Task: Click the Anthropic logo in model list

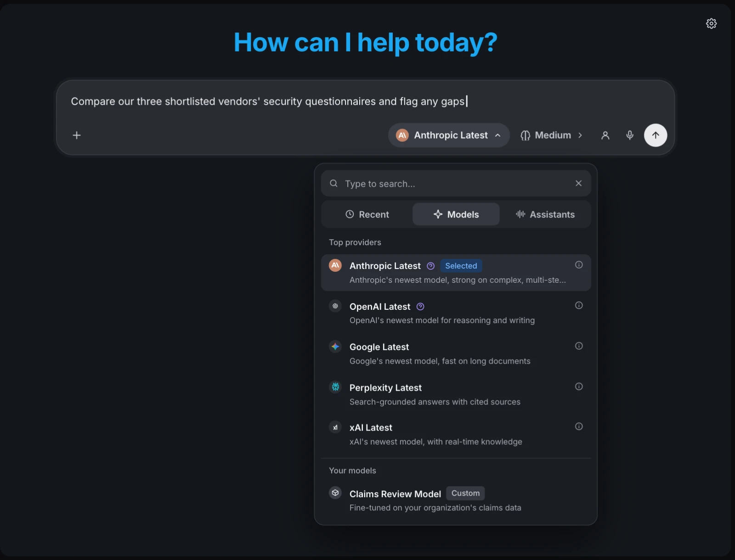Action: (x=335, y=265)
